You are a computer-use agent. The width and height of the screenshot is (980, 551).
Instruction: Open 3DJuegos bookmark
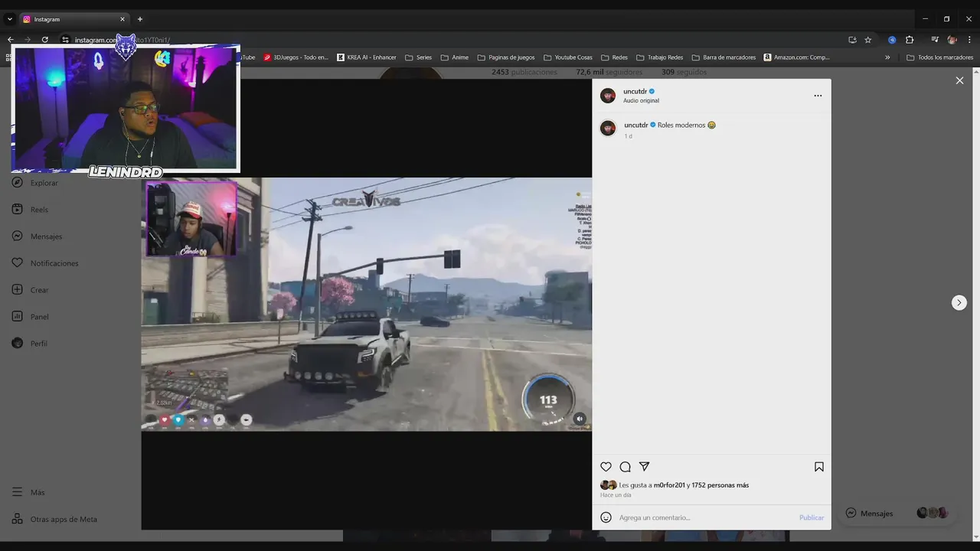[x=296, y=57]
